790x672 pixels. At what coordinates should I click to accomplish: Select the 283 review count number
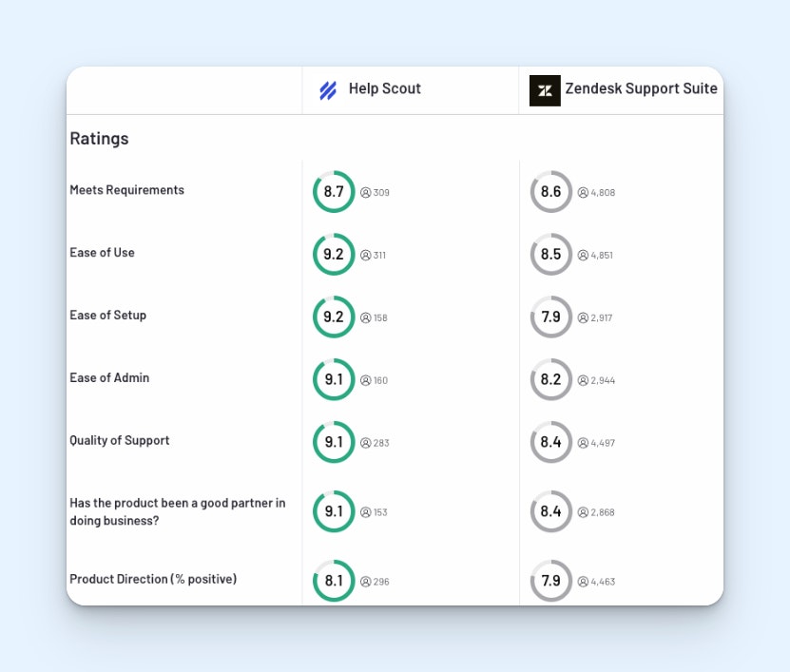(381, 443)
